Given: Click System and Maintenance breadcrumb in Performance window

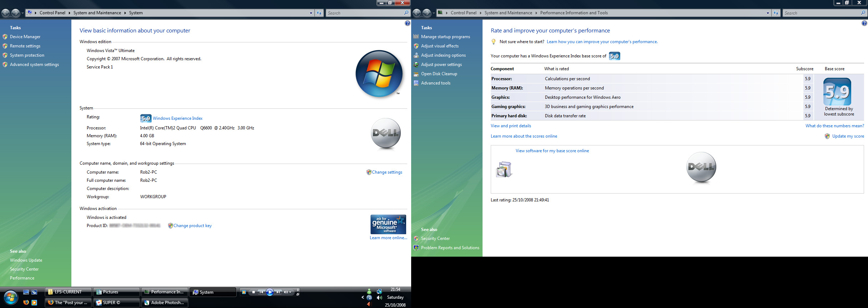Looking at the screenshot, I should [x=508, y=13].
